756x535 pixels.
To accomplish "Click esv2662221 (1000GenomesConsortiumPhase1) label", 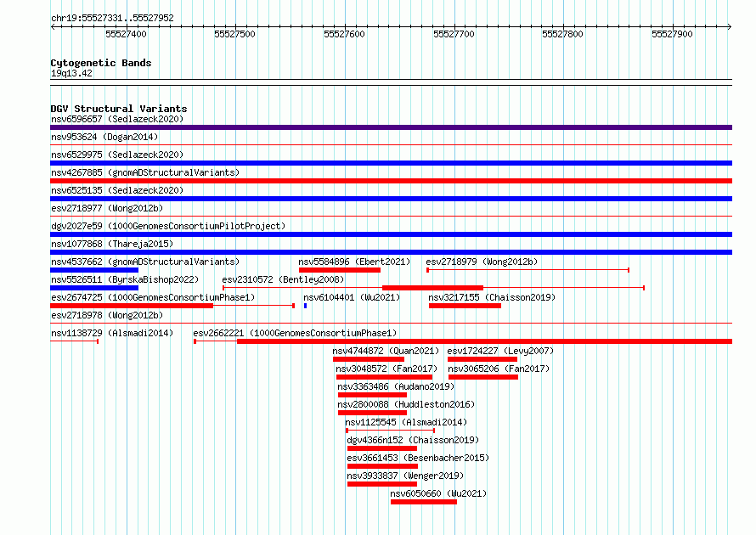I will tap(295, 333).
